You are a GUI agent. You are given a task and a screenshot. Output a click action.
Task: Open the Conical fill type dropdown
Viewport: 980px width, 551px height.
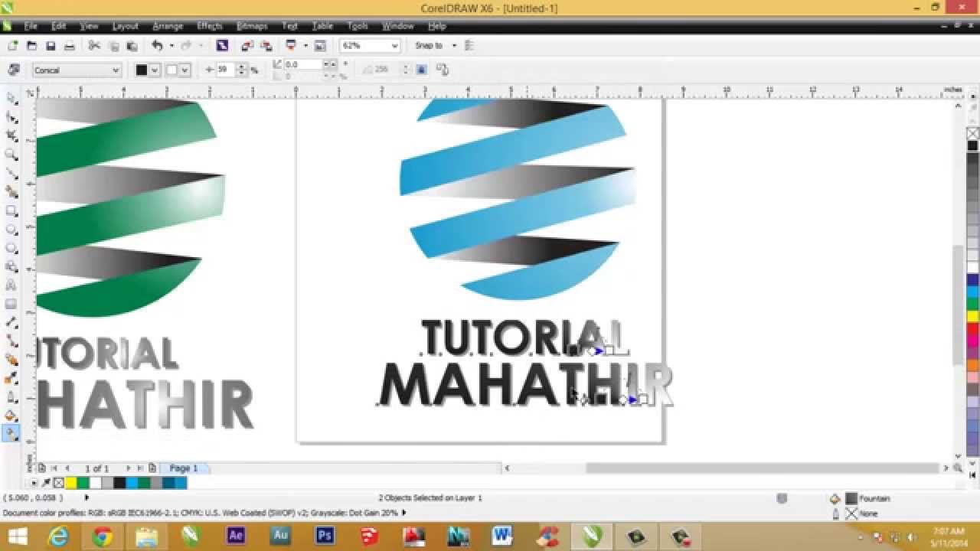pyautogui.click(x=116, y=70)
